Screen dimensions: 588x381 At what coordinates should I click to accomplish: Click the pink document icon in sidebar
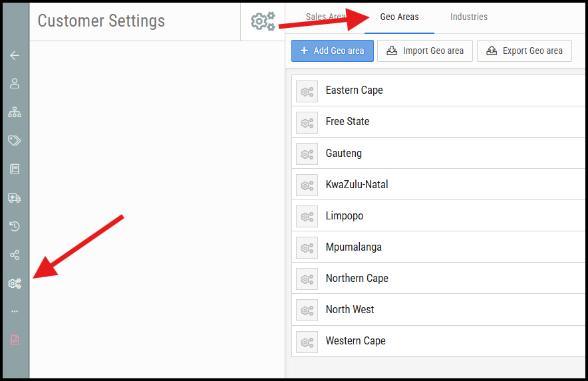pos(15,340)
